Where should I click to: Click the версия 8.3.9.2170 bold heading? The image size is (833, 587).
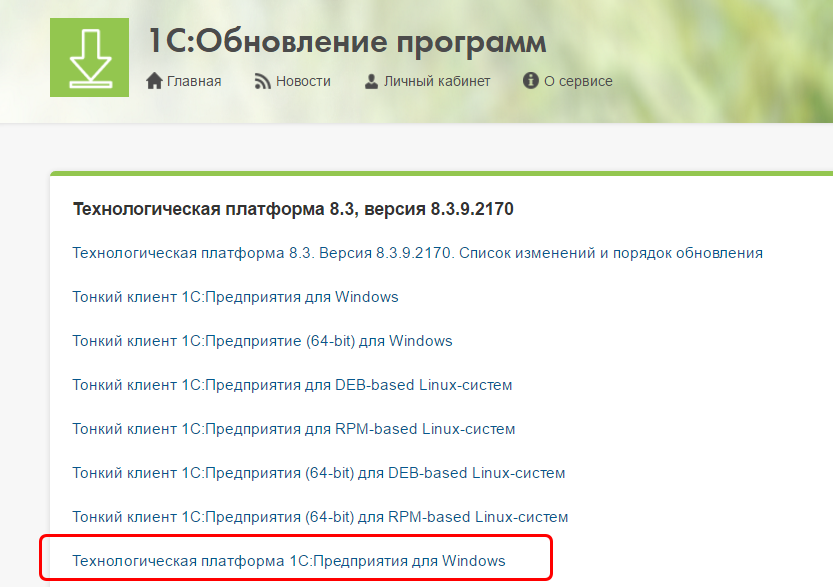point(293,209)
